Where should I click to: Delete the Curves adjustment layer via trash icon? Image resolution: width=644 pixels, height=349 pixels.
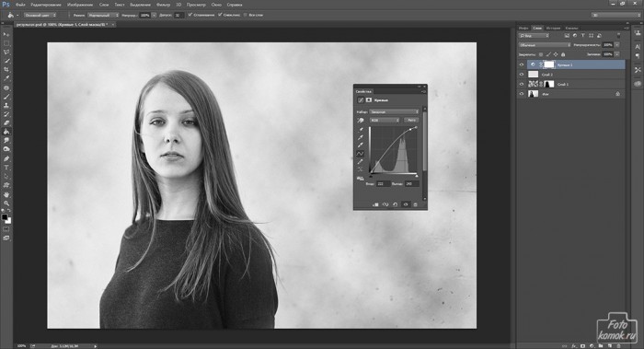[x=415, y=204]
